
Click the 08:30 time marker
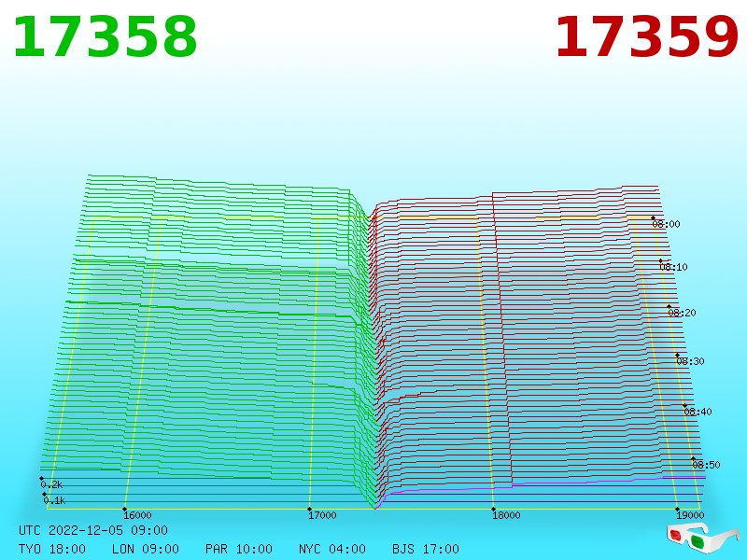click(690, 361)
